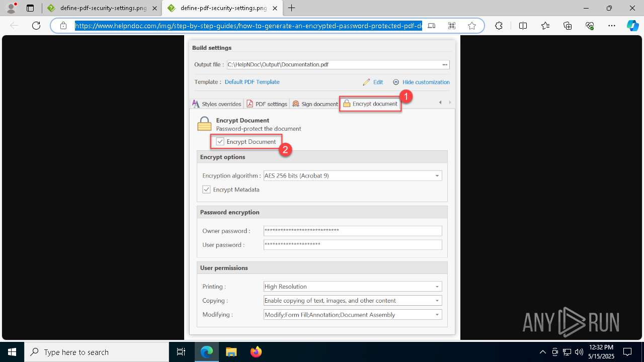Refresh the current page
Screen dimensions: 644x362
[36, 26]
